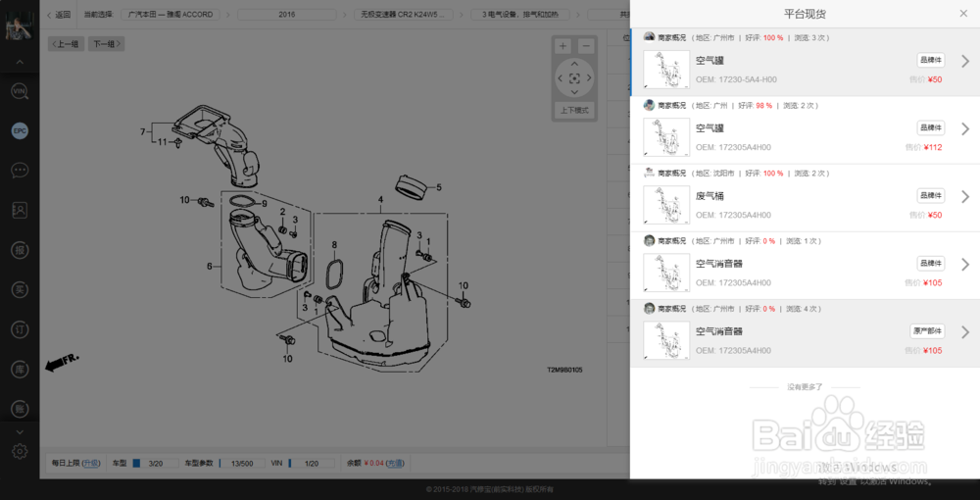Recenter diagram with the focus icon
Screen dimensions: 980x500
574,78
